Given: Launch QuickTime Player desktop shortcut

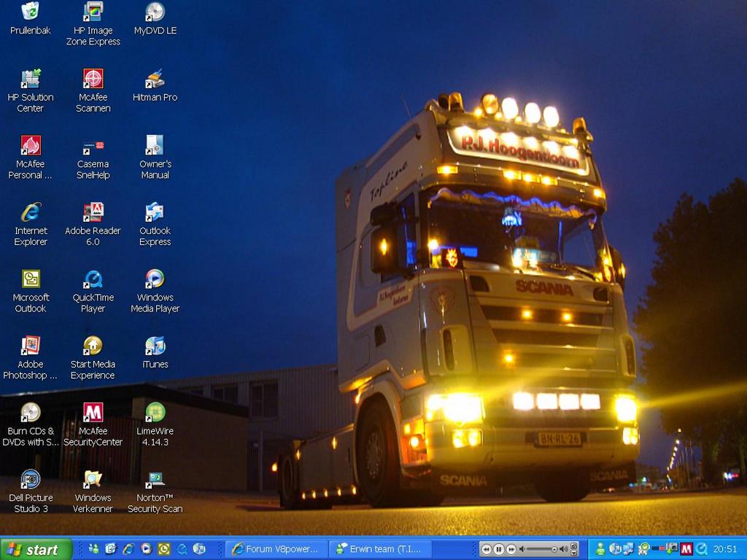Looking at the screenshot, I should pos(93,290).
